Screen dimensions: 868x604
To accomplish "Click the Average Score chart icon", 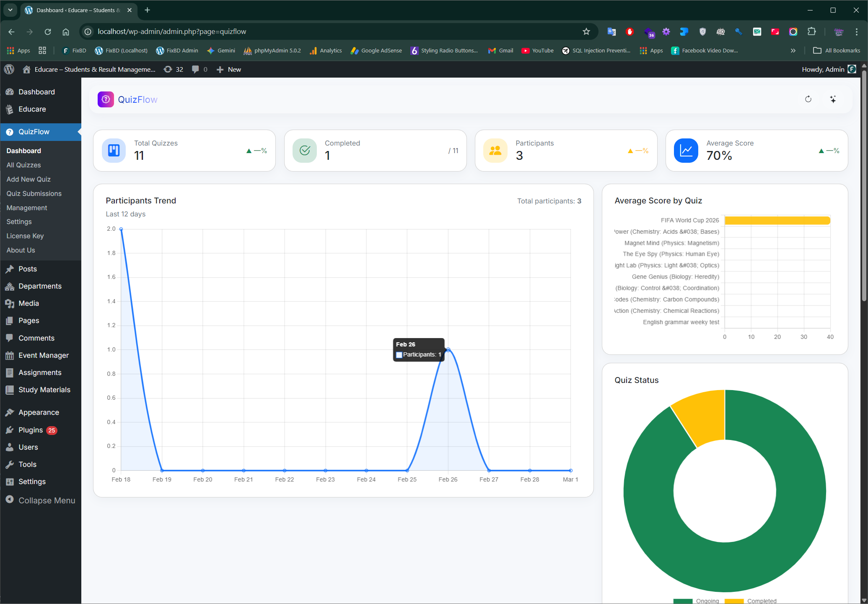I will point(686,151).
